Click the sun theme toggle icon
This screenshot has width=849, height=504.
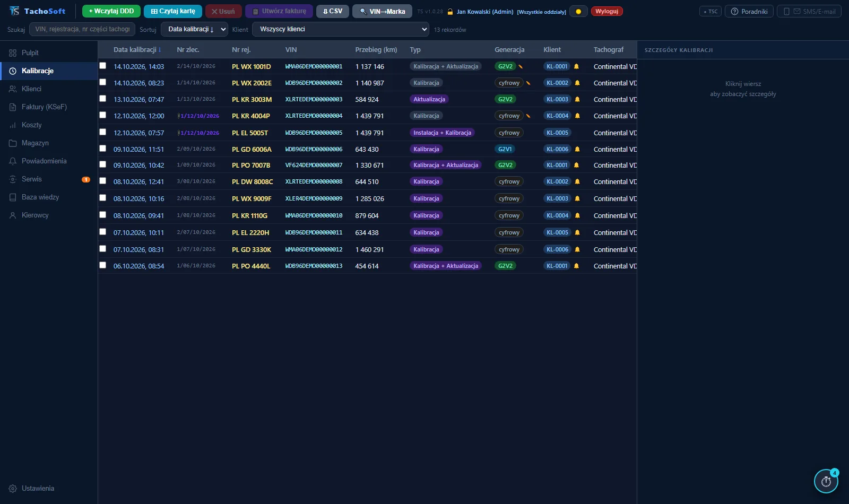(x=578, y=11)
